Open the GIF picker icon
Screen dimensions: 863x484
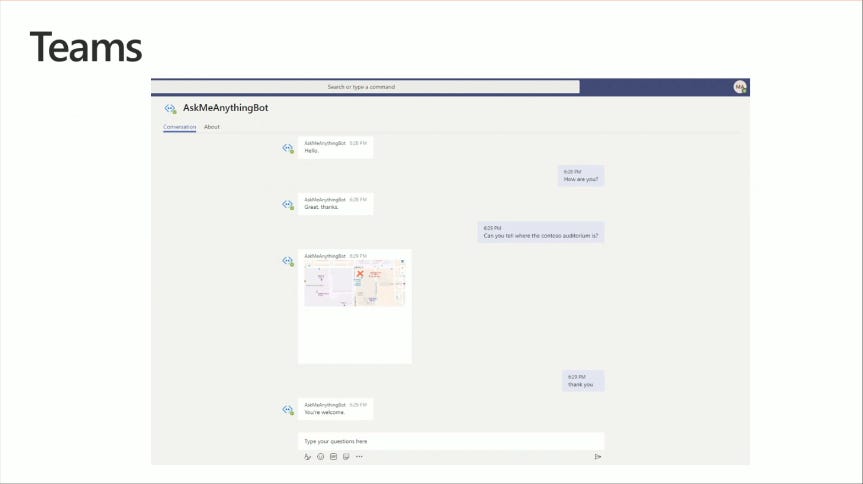click(x=334, y=456)
